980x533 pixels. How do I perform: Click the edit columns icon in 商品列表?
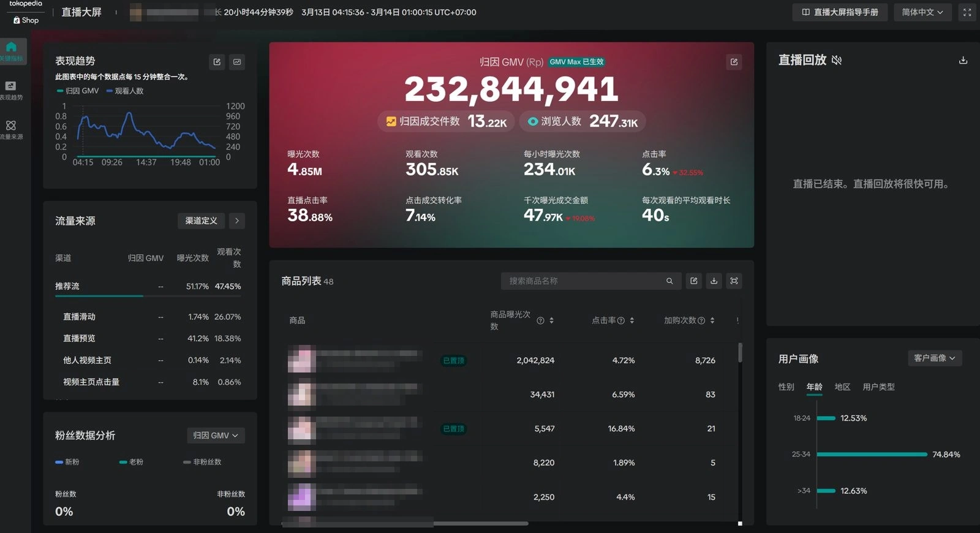click(694, 281)
